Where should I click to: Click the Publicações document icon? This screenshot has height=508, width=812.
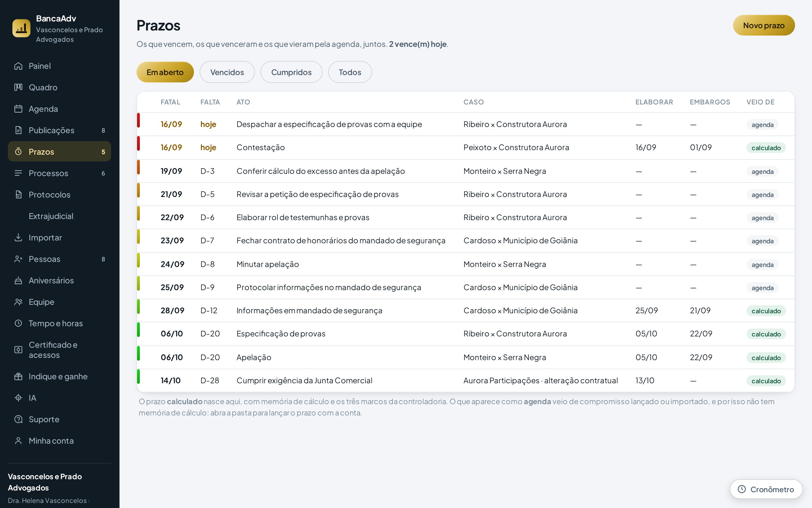pos(18,130)
